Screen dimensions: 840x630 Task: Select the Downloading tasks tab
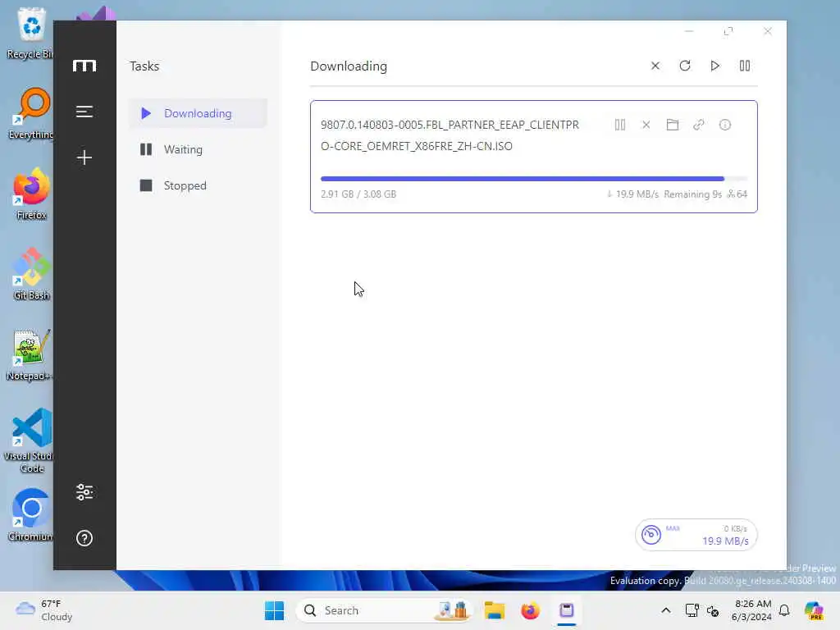[198, 113]
